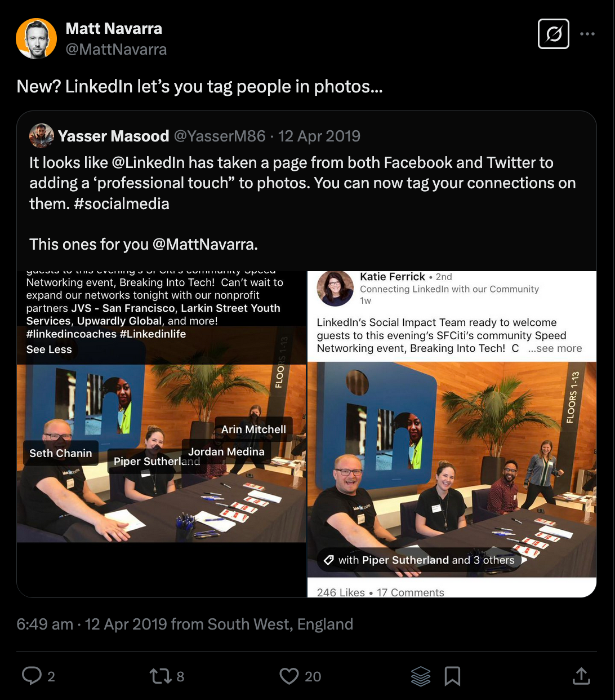Click the reply speech bubble icon
The width and height of the screenshot is (615, 700).
[x=32, y=676]
